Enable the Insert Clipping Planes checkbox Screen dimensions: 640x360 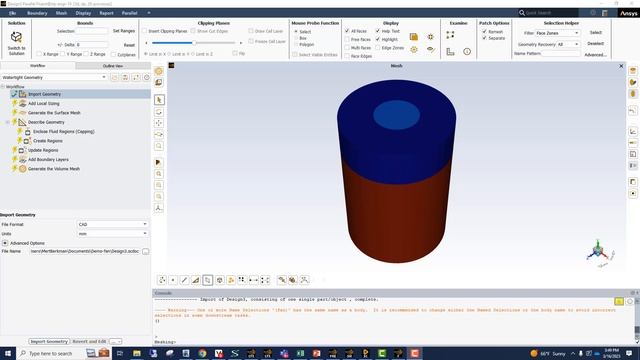click(x=144, y=31)
